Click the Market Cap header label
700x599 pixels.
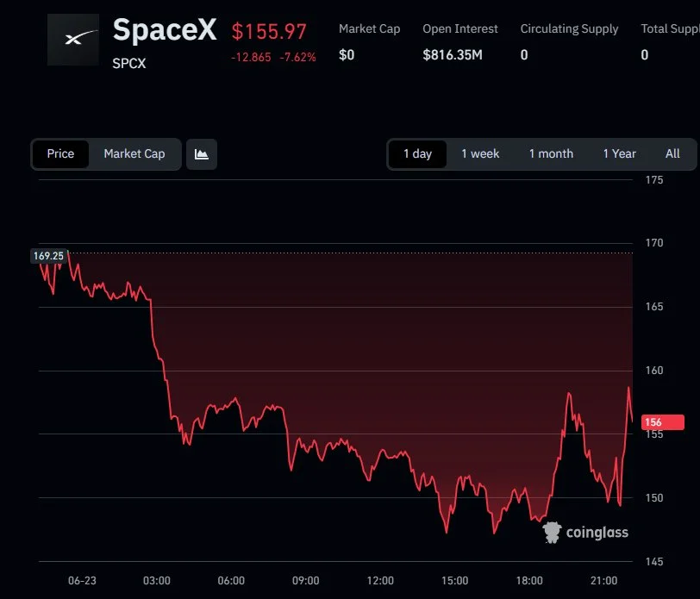point(369,29)
